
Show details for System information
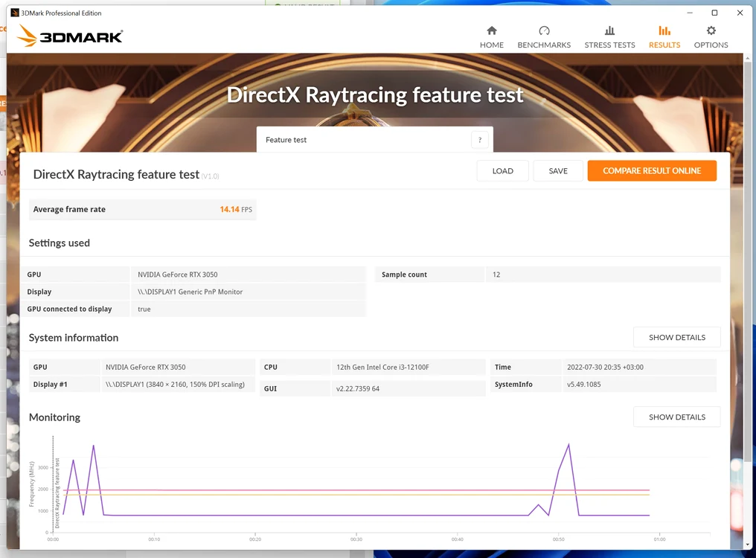click(x=676, y=337)
